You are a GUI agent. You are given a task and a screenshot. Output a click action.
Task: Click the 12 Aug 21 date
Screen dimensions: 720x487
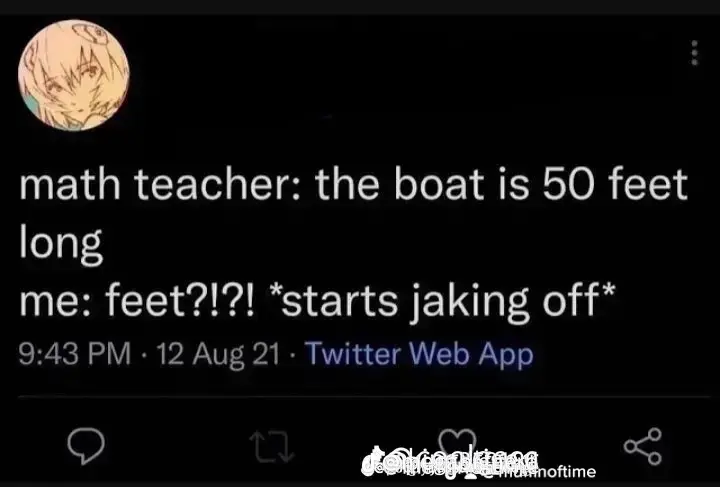(x=218, y=354)
